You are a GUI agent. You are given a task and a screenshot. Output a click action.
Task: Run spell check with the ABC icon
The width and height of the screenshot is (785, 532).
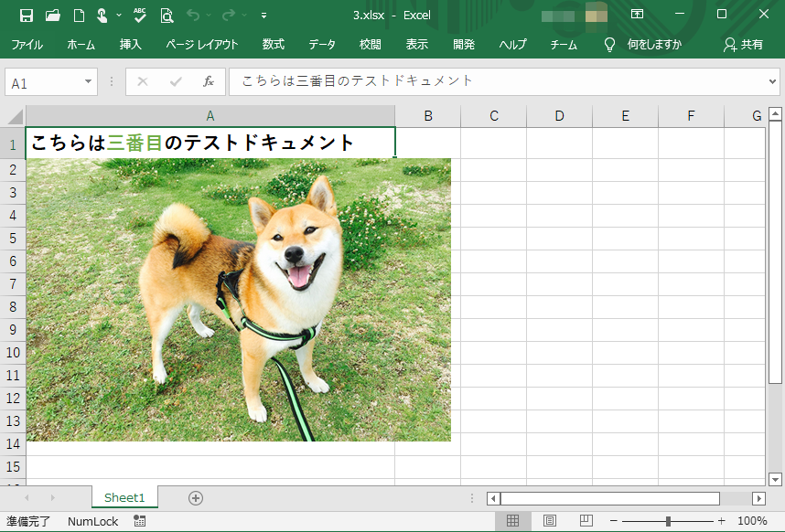coord(139,14)
